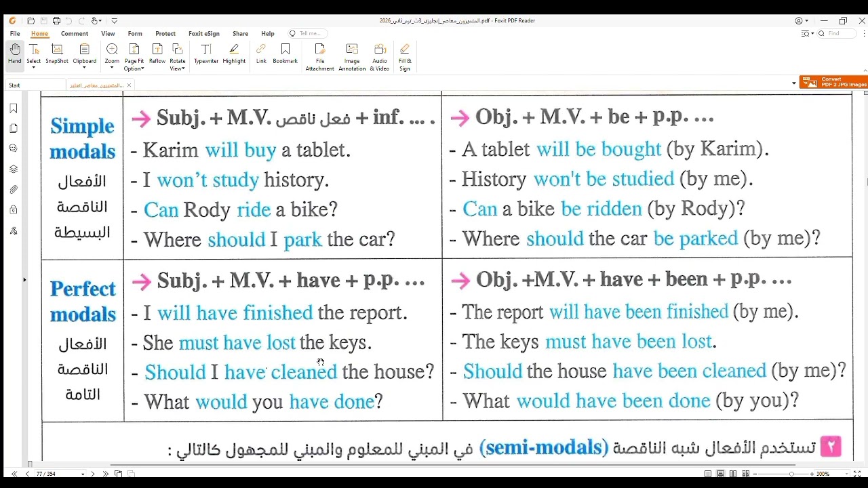
Task: Open the File menu
Action: click(15, 33)
